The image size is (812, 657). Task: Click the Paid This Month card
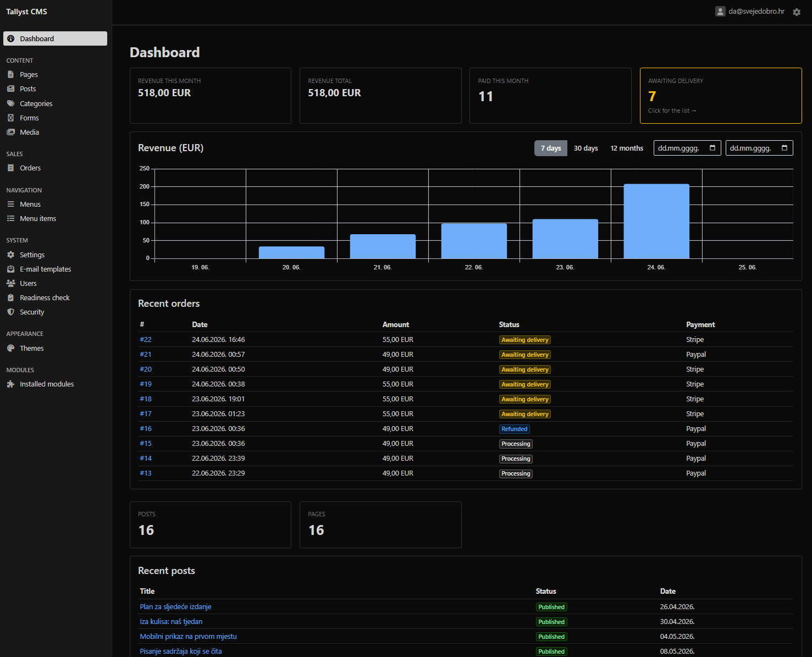(x=550, y=96)
